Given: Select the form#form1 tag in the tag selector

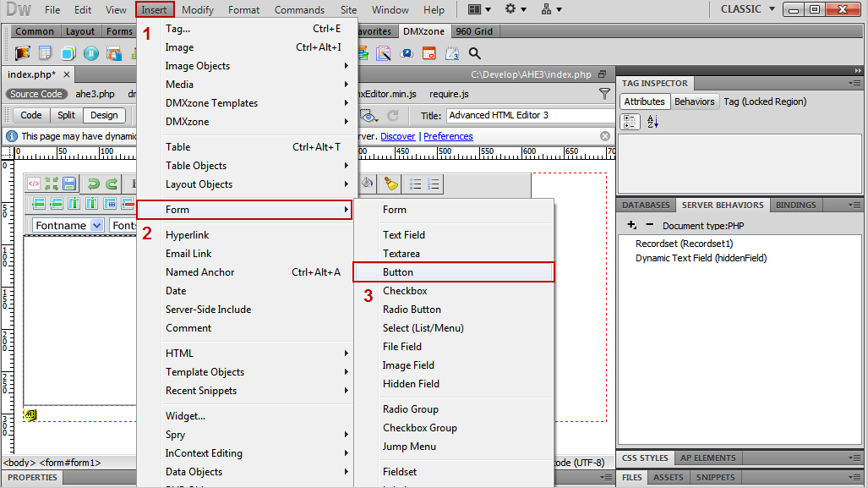Looking at the screenshot, I should click(x=70, y=463).
